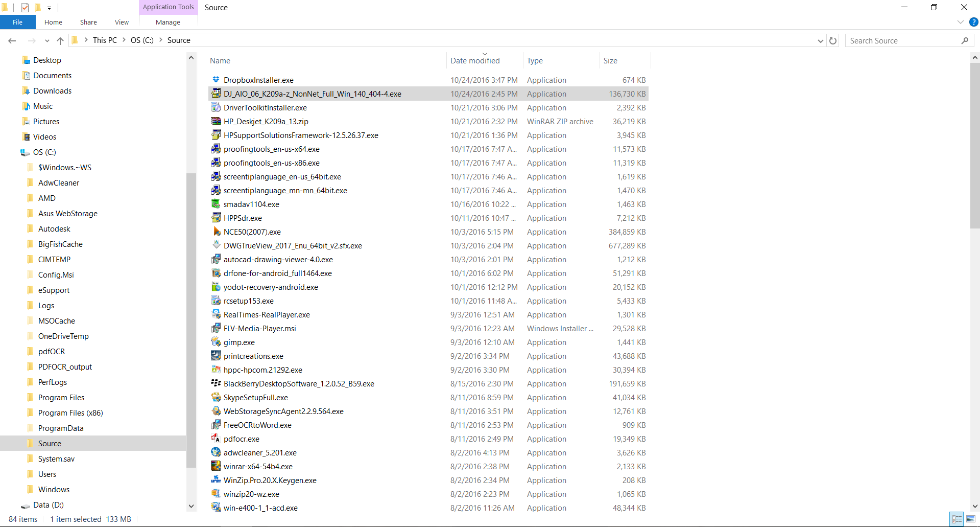
Task: Open the View ribbon tab
Action: 122,22
